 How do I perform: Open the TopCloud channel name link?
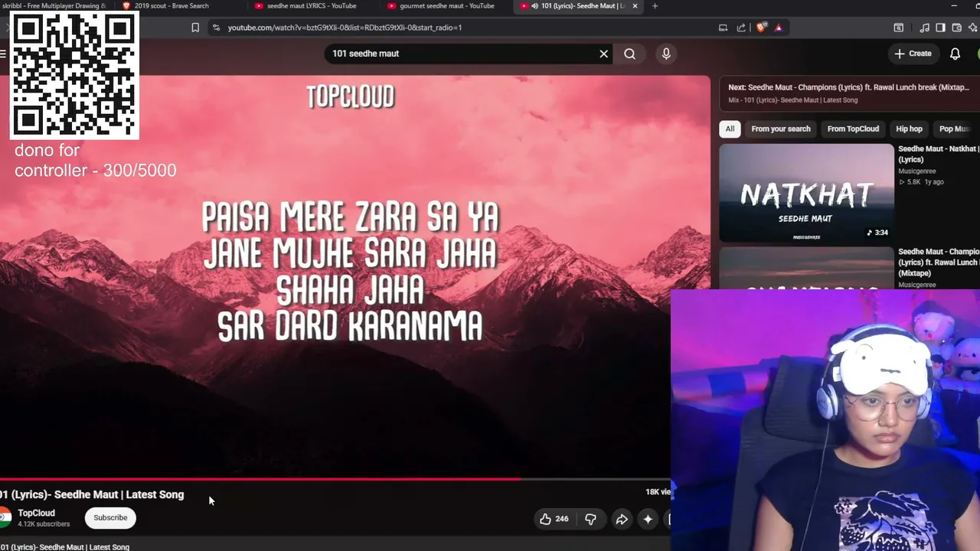37,514
